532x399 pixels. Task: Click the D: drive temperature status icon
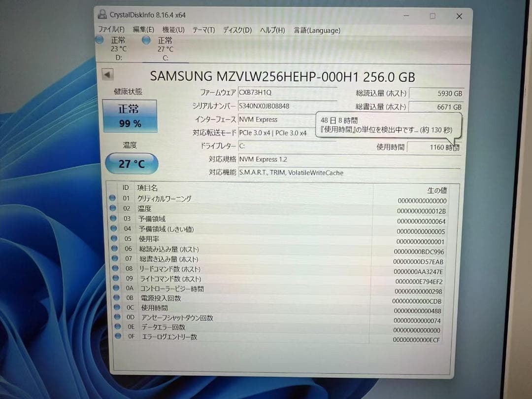[100, 40]
